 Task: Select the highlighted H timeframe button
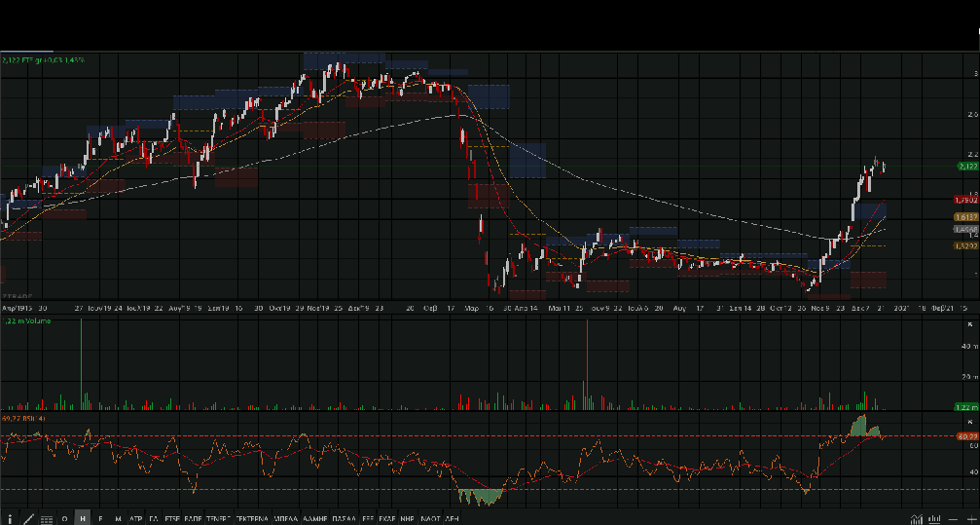(83, 518)
